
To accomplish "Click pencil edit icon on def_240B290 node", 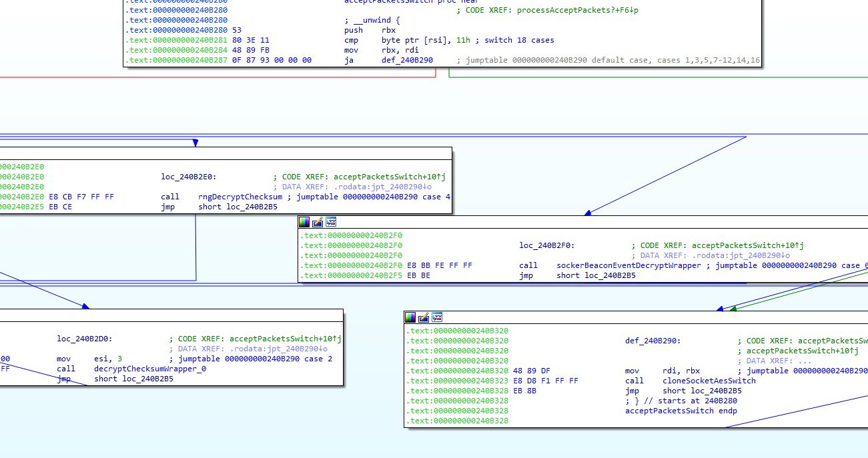I will coord(424,317).
